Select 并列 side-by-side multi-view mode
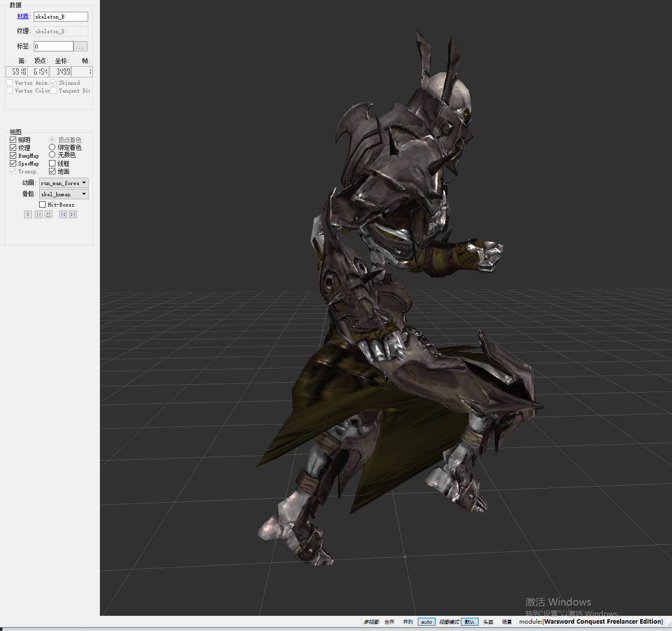 pyautogui.click(x=408, y=622)
